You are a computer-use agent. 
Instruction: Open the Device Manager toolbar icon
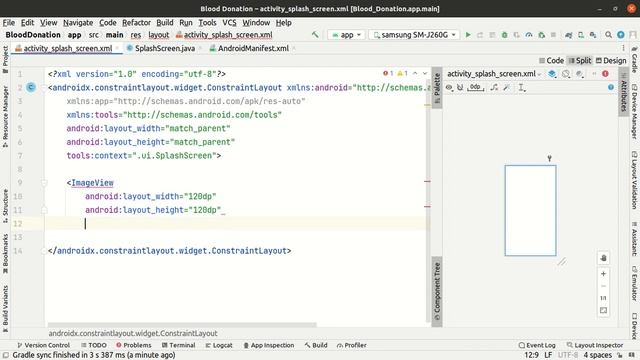[581, 35]
